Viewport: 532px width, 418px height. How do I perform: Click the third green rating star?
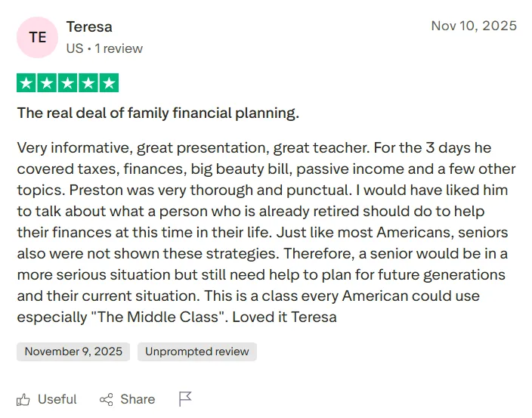point(67,83)
